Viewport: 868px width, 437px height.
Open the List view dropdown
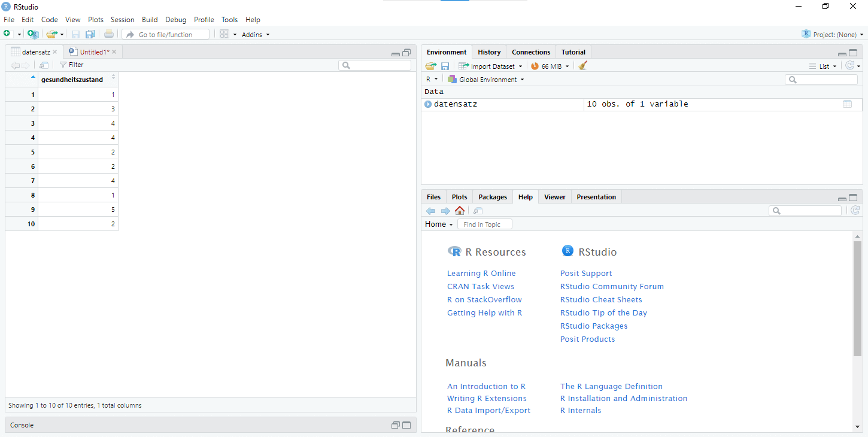tap(824, 66)
